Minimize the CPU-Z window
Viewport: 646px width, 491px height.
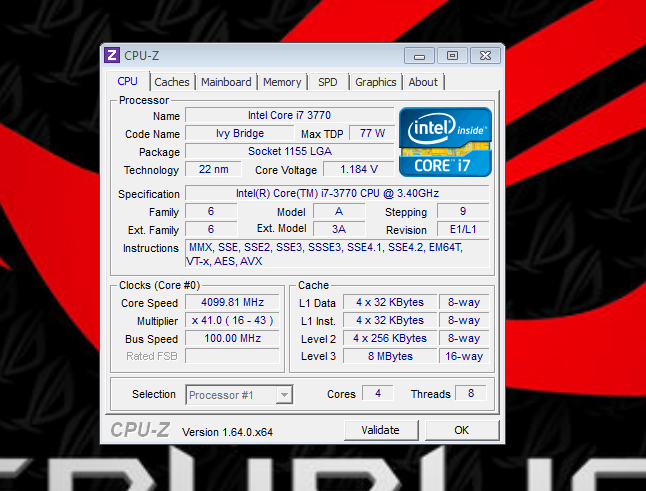(419, 56)
